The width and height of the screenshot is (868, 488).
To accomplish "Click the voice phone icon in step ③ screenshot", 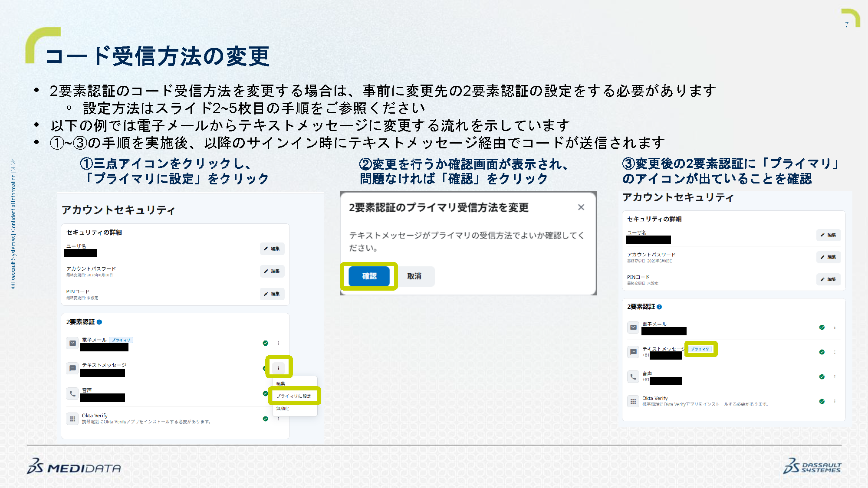I will [x=633, y=377].
